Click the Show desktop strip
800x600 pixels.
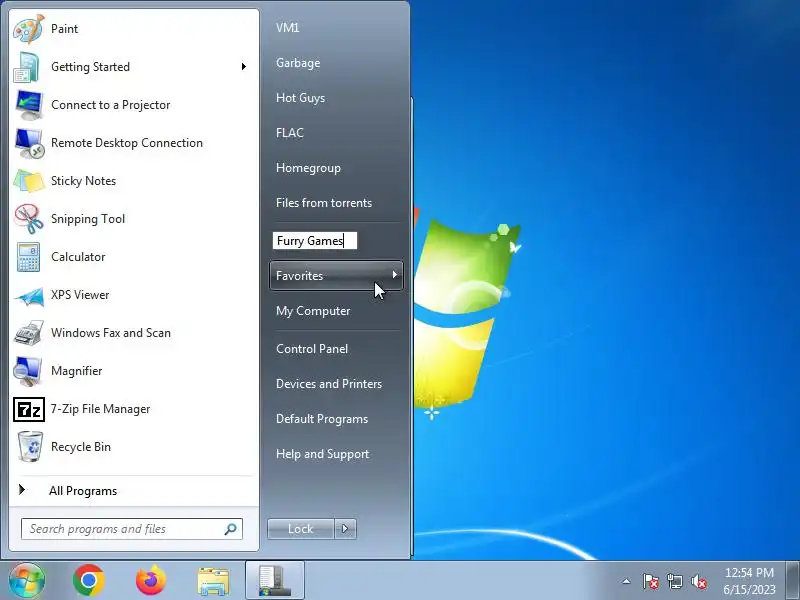pos(793,581)
